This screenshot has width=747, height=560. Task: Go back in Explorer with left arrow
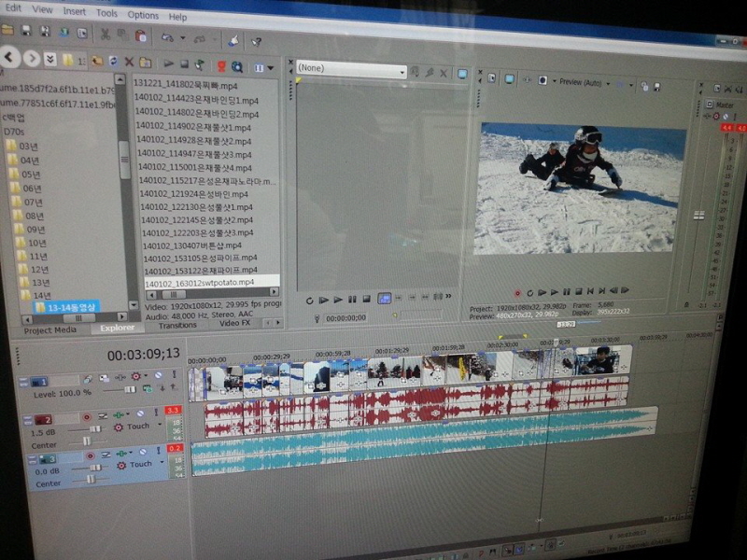pyautogui.click(x=9, y=58)
